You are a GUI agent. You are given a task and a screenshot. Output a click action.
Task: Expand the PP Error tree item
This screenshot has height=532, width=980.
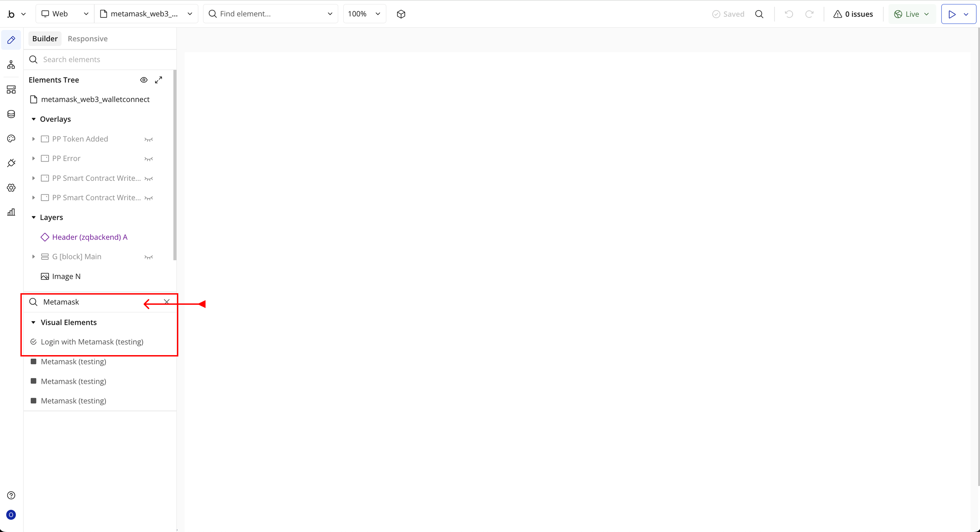pos(33,159)
